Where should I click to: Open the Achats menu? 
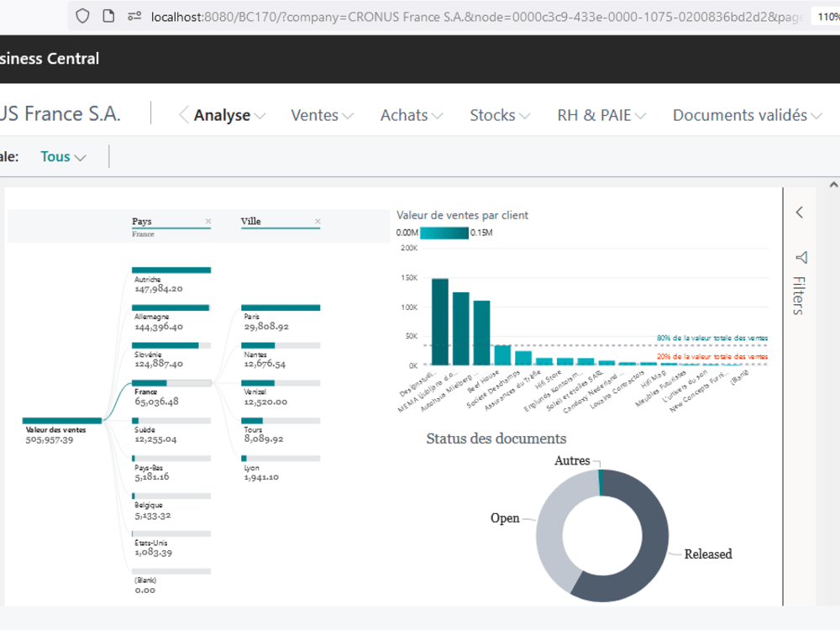point(412,115)
